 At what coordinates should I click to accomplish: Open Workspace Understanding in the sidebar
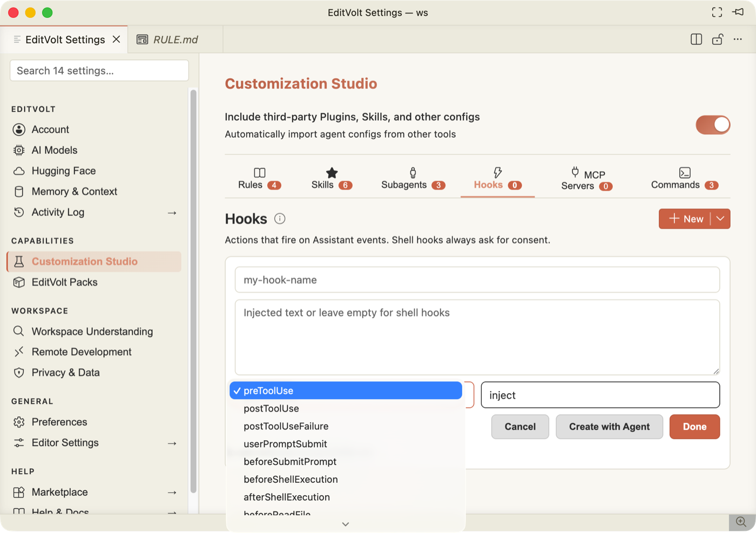[94, 332]
